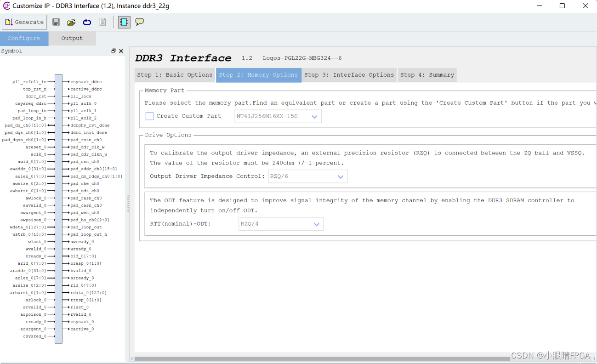Click the top_rst_n port label
597x364 pixels.
click(x=35, y=89)
